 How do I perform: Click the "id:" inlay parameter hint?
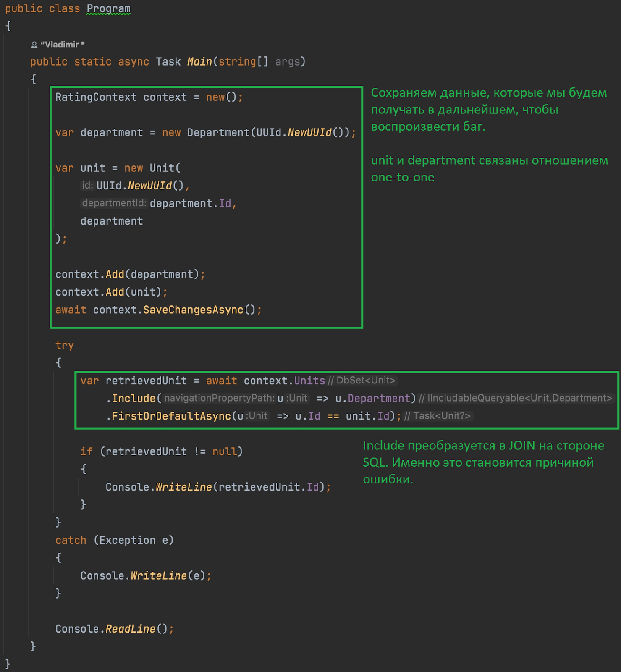pyautogui.click(x=87, y=185)
